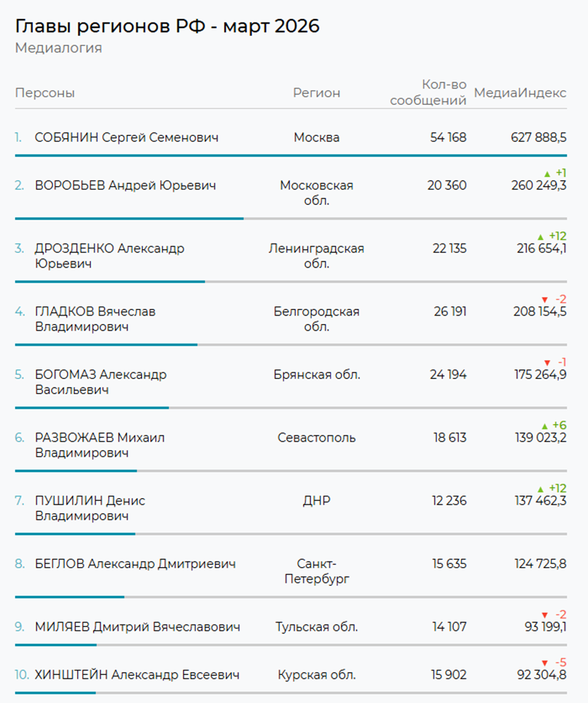Select the 627 888,5 МедиаИндекс value
The height and width of the screenshot is (703, 588).
pyautogui.click(x=538, y=137)
